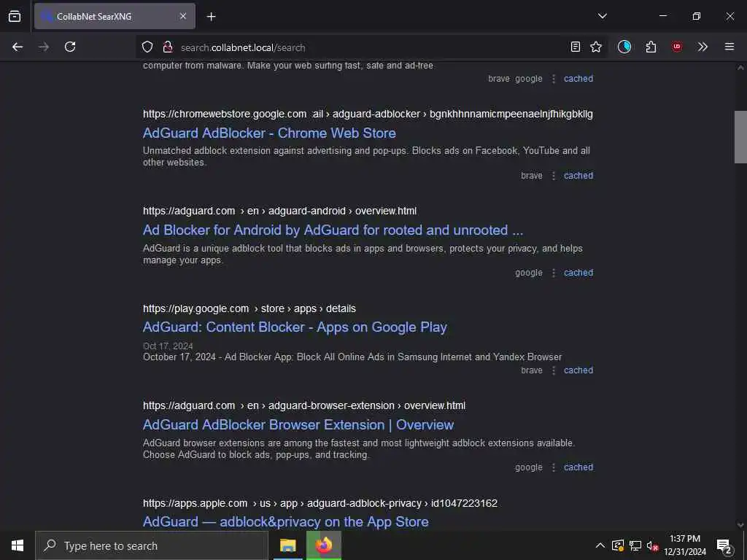
Task: Toggle reader view icon
Action: [576, 47]
